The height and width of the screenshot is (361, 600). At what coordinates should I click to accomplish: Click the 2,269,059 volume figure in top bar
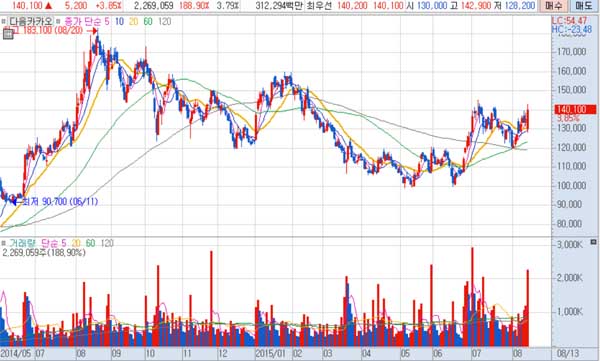click(x=154, y=6)
